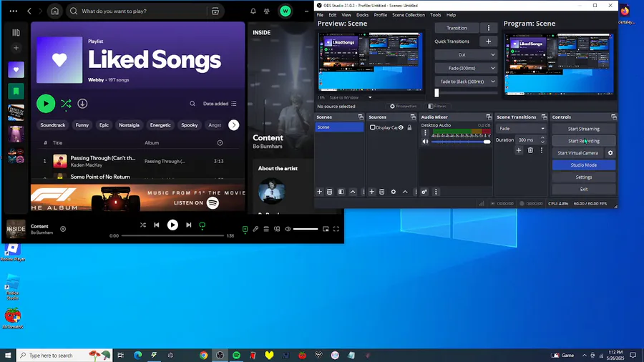644x362 pixels.
Task: Mute Desktop Audio speaker icon in OBS
Action: 425,142
